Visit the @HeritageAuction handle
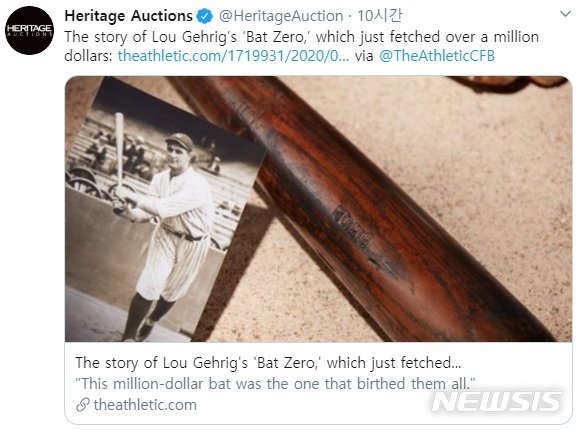The height and width of the screenshot is (430, 582). point(281,16)
